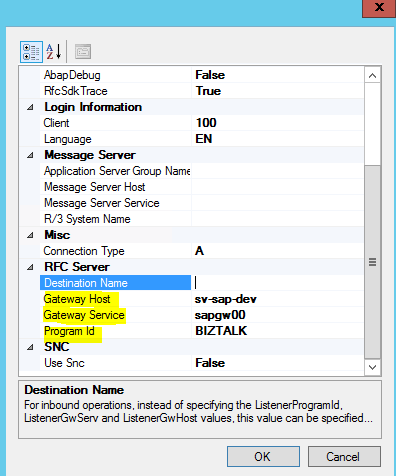
Task: Click the Login Information category header
Action: [x=93, y=107]
